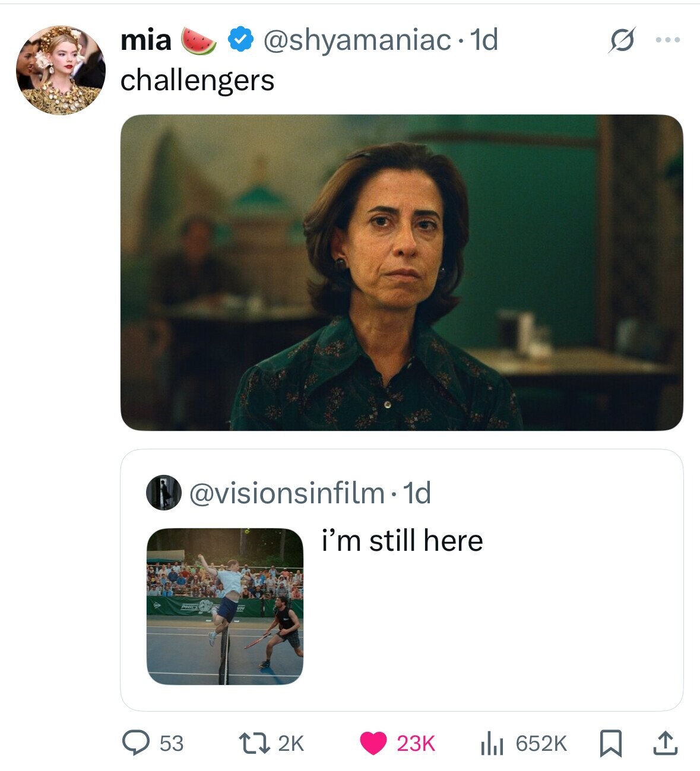Click the visionsinfilm small avatar

pos(163,493)
